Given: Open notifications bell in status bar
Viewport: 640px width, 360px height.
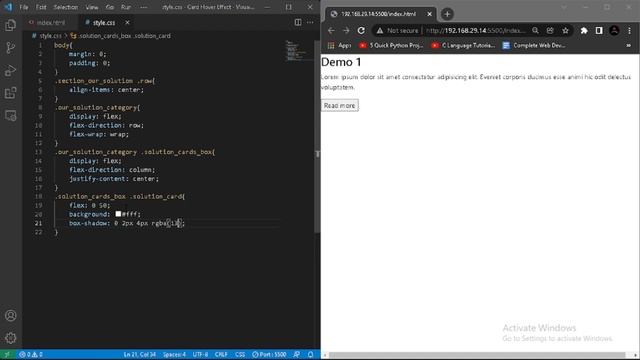Looking at the screenshot, I should click(x=311, y=354).
